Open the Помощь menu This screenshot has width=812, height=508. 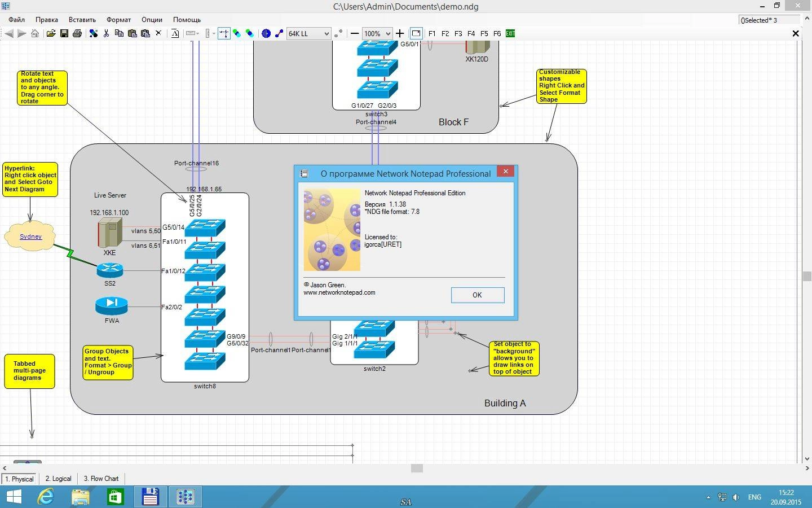tap(187, 20)
